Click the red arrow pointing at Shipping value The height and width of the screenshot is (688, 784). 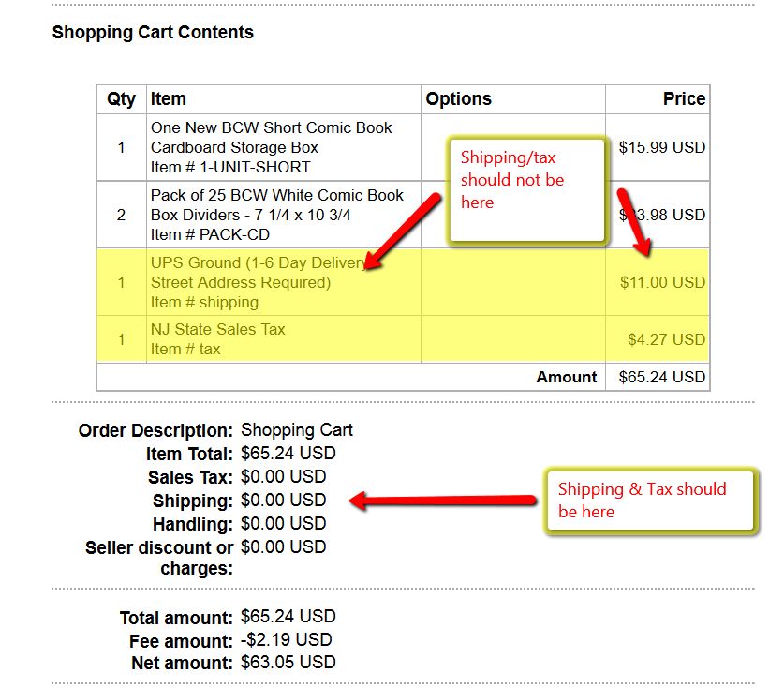pyautogui.click(x=442, y=501)
